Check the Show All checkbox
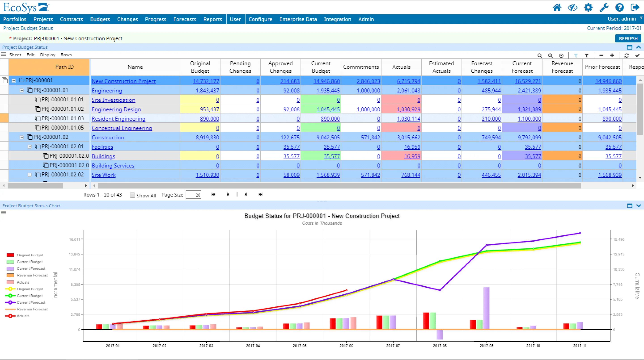 [x=132, y=195]
